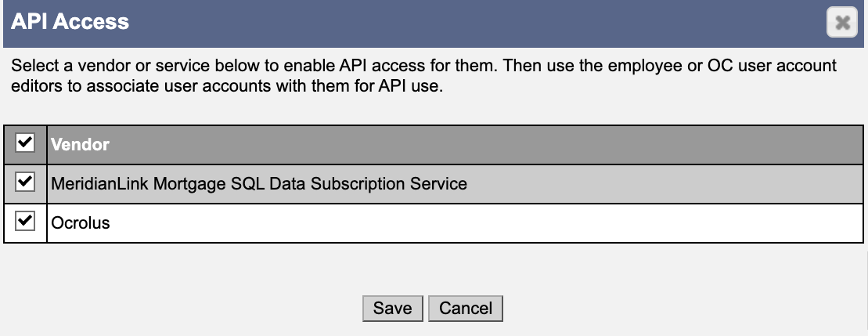The image size is (868, 336).
Task: Click the Vendor column header
Action: (81, 144)
